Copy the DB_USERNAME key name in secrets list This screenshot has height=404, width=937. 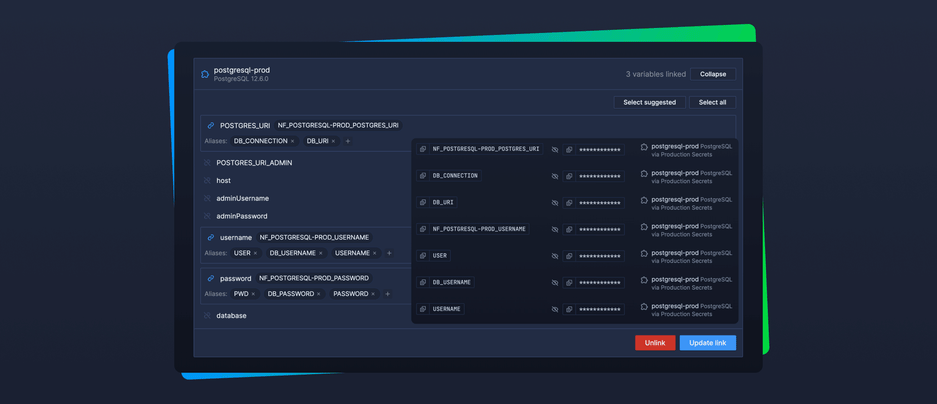click(422, 282)
